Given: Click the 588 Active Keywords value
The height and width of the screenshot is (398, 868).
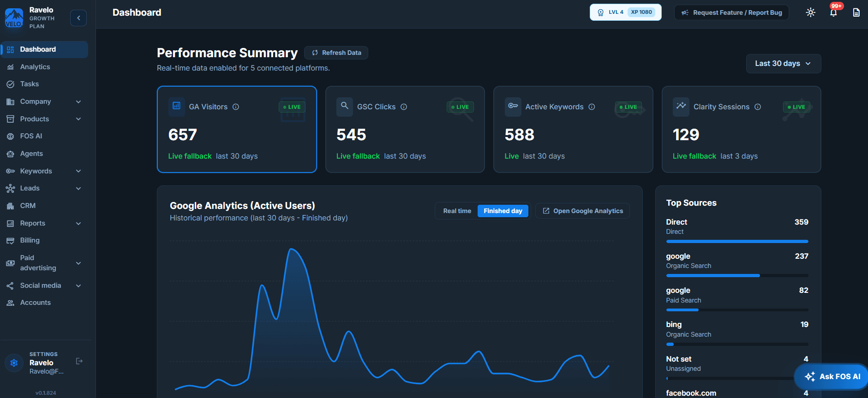Looking at the screenshot, I should [x=520, y=135].
